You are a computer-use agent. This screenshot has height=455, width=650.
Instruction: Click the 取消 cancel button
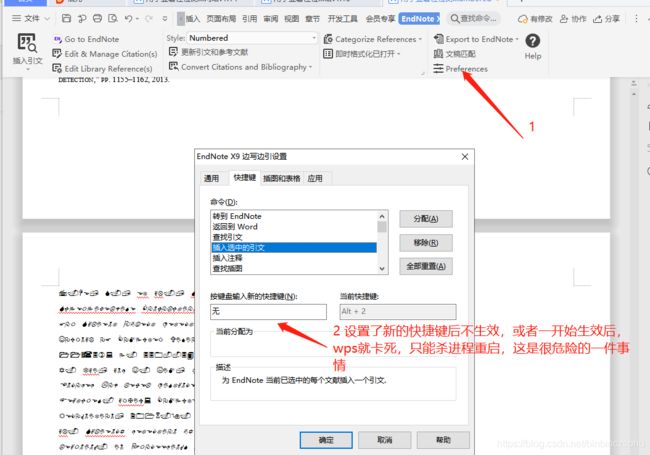[385, 440]
